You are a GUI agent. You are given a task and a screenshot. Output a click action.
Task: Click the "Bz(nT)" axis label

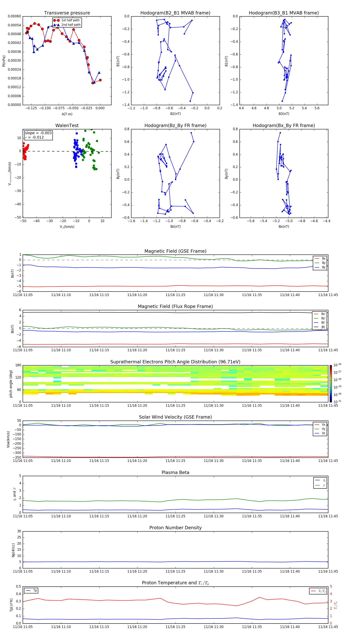pyautogui.click(x=175, y=227)
